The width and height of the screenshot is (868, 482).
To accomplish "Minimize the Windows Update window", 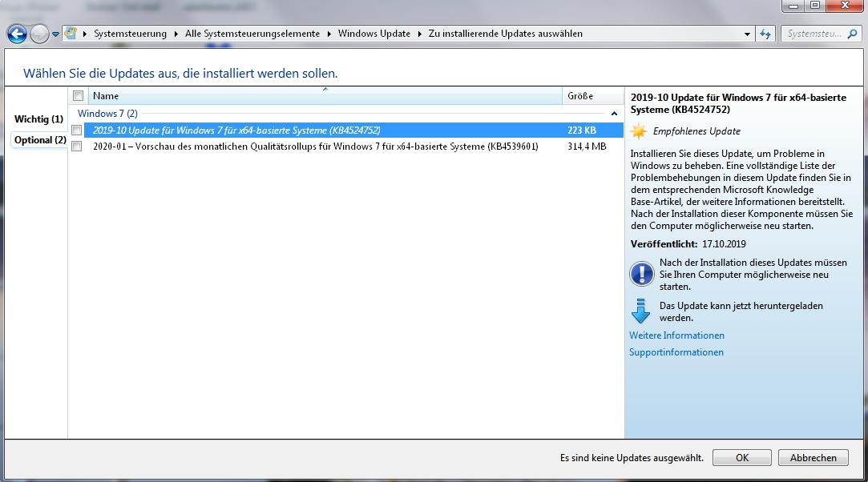I will coord(793,6).
